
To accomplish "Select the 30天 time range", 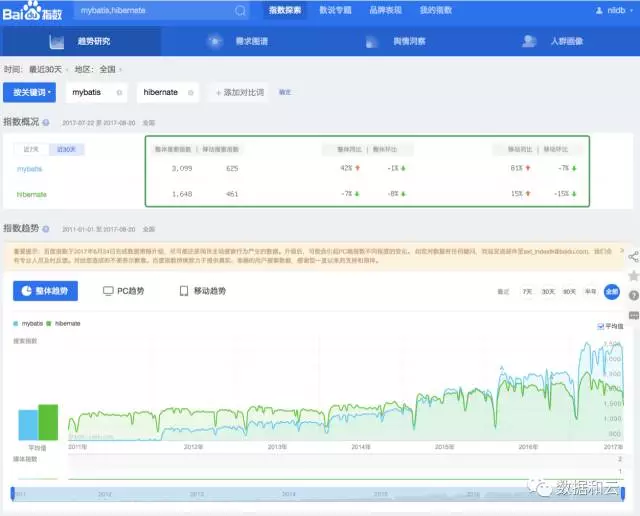I will (548, 291).
